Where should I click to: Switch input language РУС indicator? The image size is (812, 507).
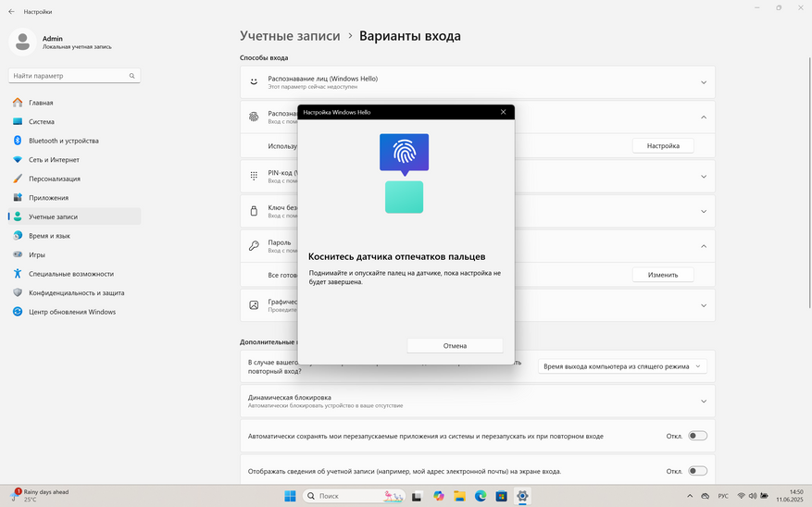723,496
